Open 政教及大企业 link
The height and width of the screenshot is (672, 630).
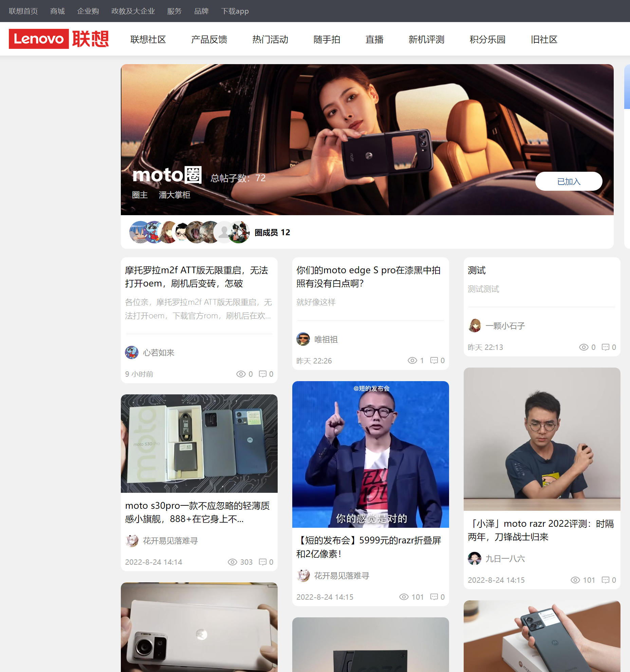133,11
